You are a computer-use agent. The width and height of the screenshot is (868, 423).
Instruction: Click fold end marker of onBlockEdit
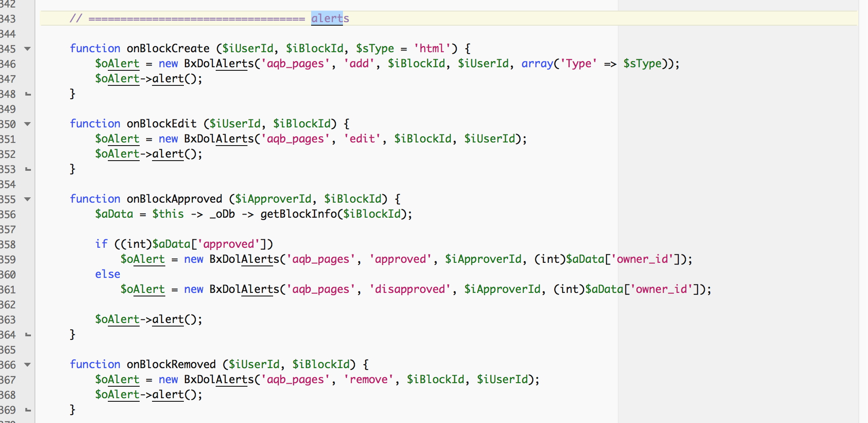[x=28, y=169]
